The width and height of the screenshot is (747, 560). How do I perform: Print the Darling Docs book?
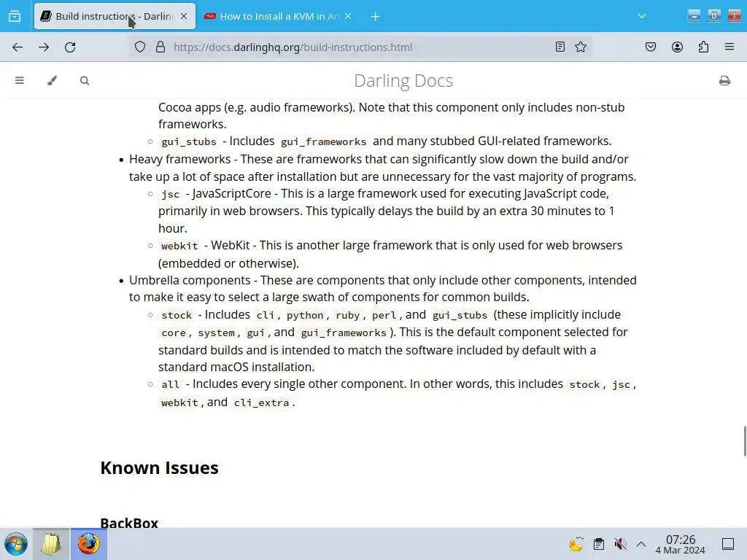tap(724, 80)
